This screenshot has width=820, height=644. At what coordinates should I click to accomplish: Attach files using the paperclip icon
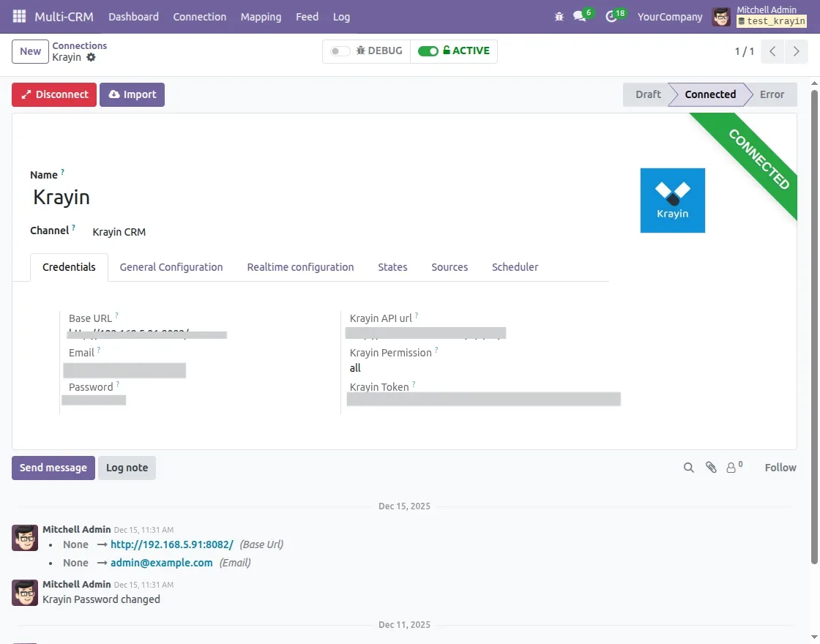711,468
